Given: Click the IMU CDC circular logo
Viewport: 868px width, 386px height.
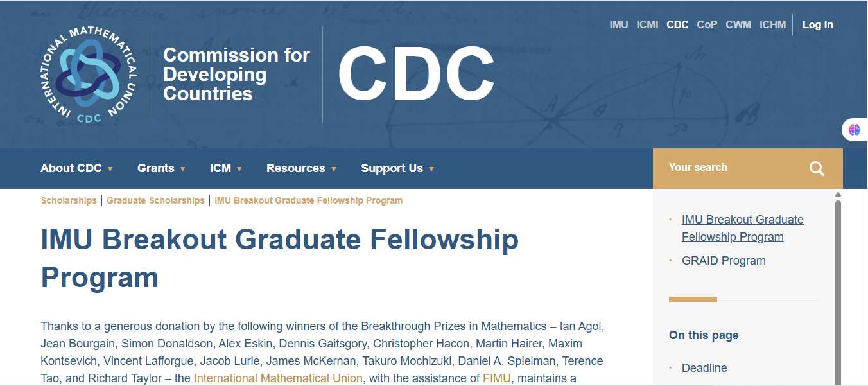Looking at the screenshot, I should (x=88, y=75).
